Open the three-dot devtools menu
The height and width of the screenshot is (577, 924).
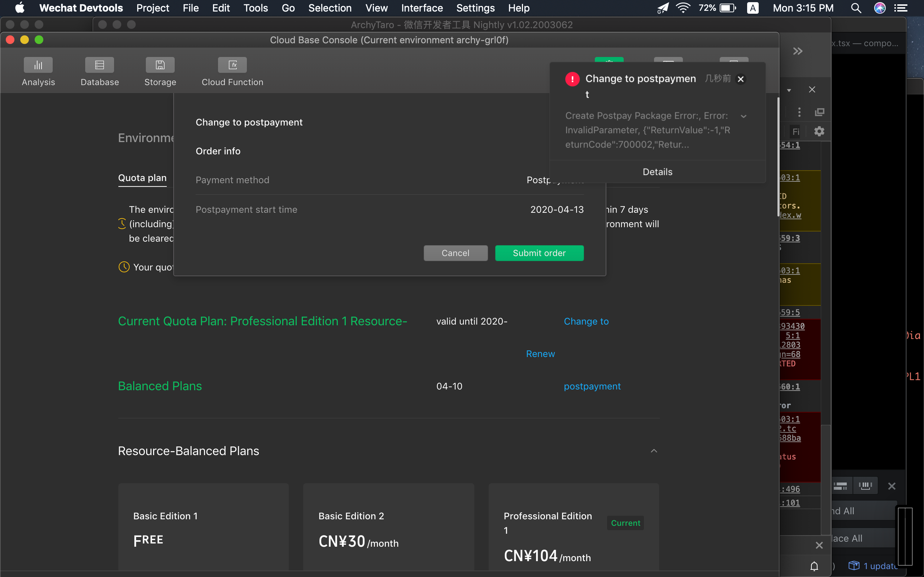[799, 112]
